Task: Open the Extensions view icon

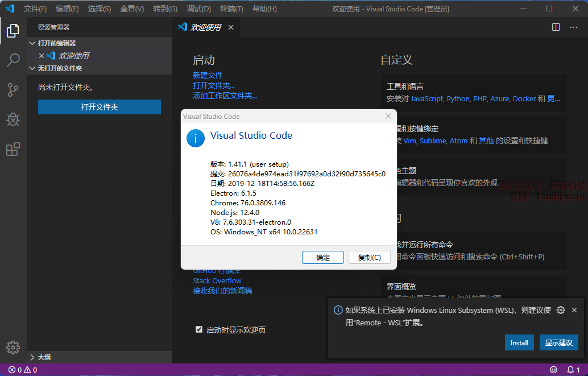Action: 13,150
